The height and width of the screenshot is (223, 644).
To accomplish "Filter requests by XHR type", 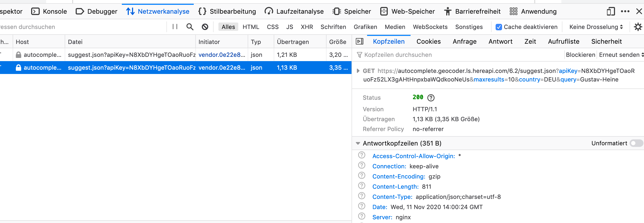I will click(x=307, y=27).
